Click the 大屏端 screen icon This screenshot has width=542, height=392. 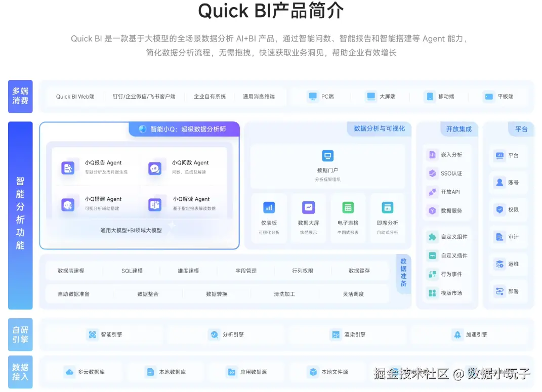[x=371, y=97]
